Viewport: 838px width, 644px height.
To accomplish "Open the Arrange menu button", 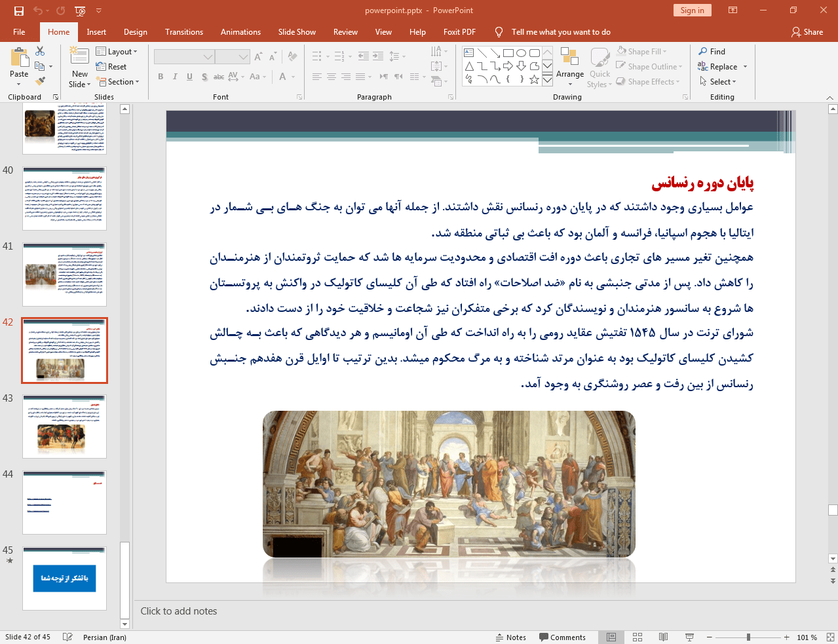I will pyautogui.click(x=570, y=67).
